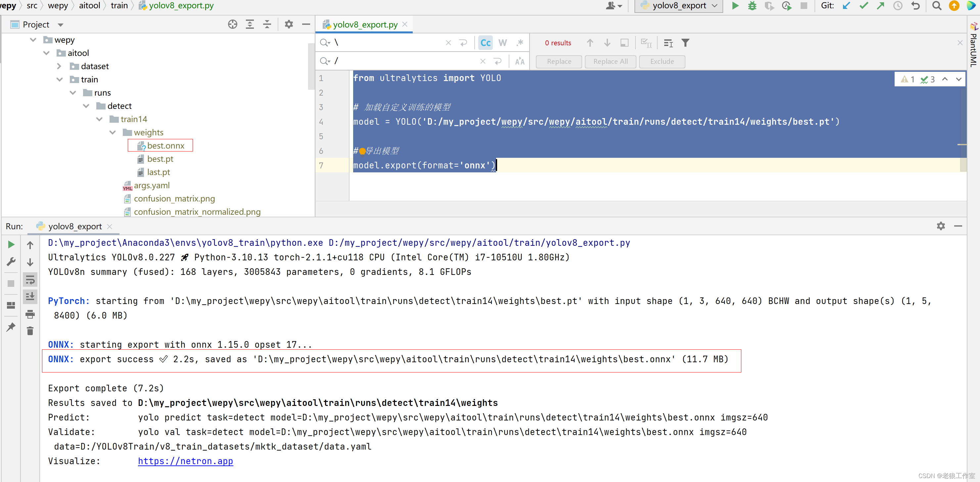This screenshot has width=980, height=482.
Task: Select best.onnx file in project tree
Action: point(165,146)
